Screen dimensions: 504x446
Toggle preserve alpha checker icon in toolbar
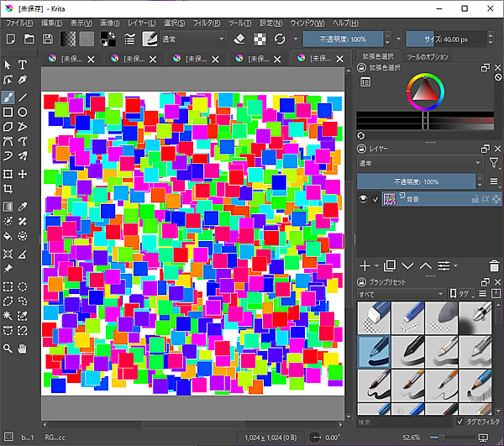(x=260, y=39)
